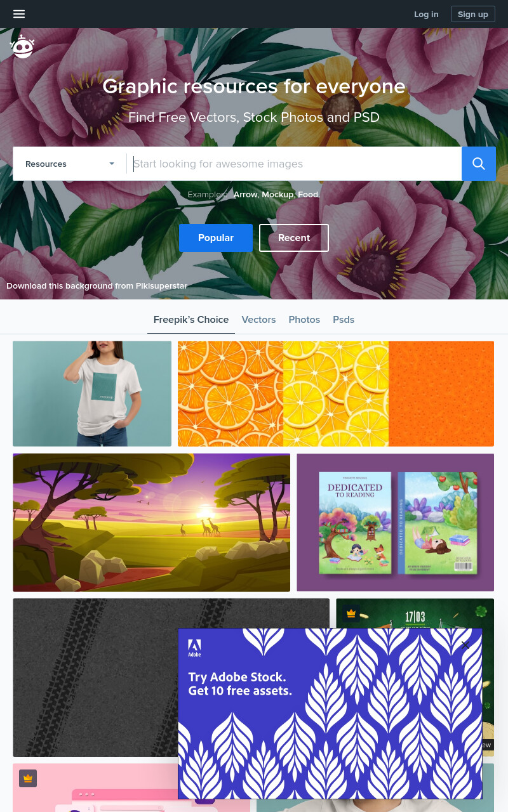This screenshot has width=508, height=812.
Task: Click premium crown on the green poster
Action: (x=351, y=613)
